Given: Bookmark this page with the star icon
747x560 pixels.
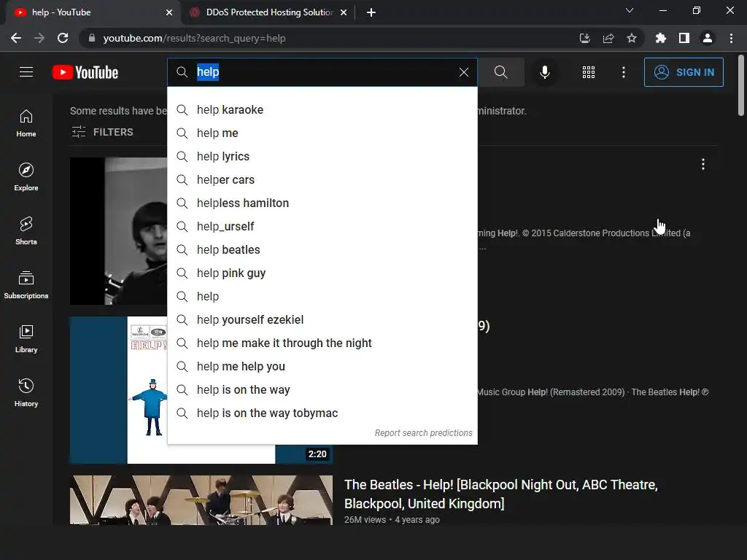Looking at the screenshot, I should (632, 38).
